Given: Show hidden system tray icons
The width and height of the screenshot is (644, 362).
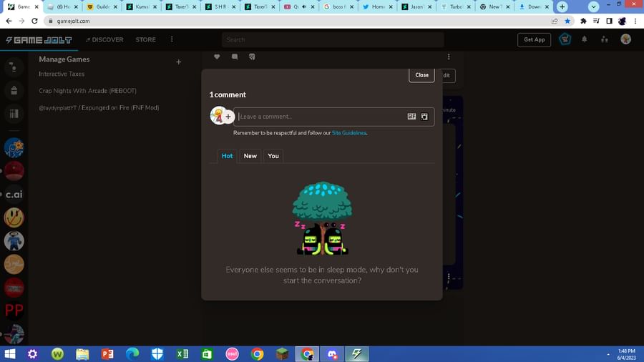Looking at the screenshot, I should [608, 354].
